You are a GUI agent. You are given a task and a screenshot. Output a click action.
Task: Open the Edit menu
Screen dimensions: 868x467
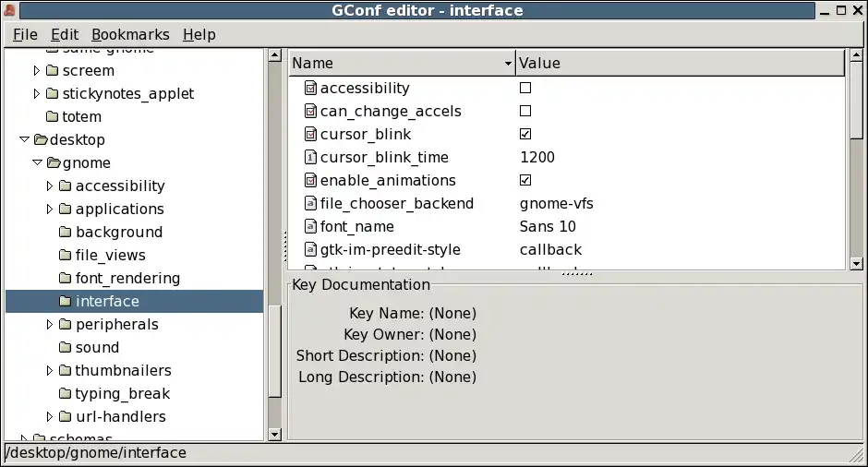click(x=65, y=34)
